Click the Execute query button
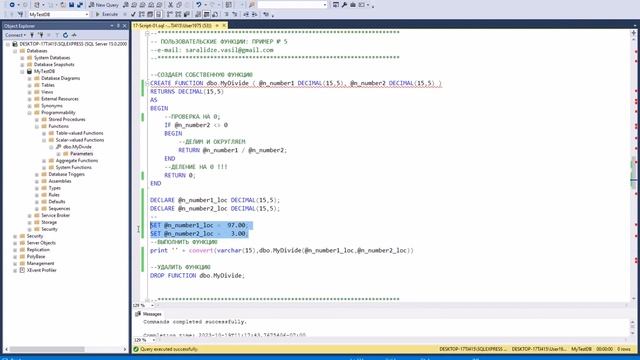 [x=107, y=14]
